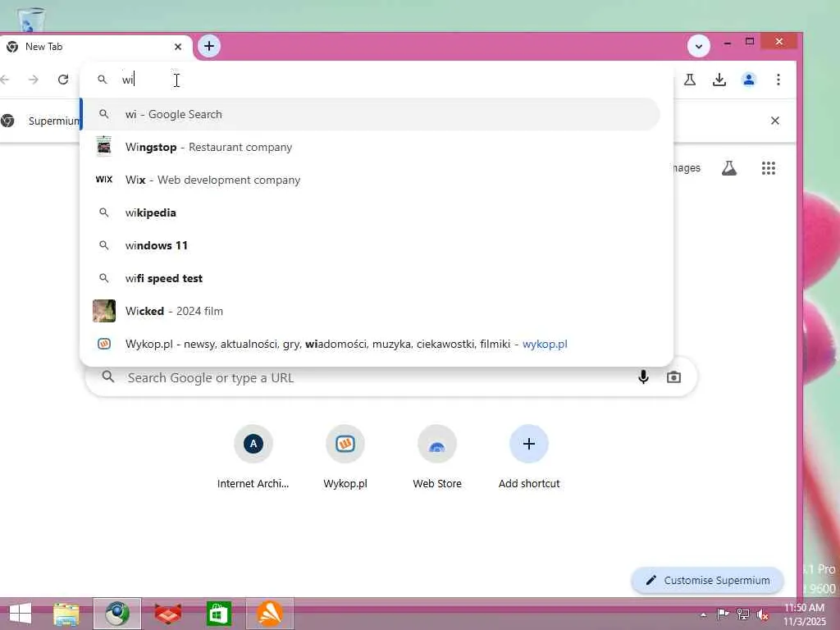Screen dimensions: 840x630
Task: Open the Google apps grid icon
Action: pyautogui.click(x=768, y=168)
